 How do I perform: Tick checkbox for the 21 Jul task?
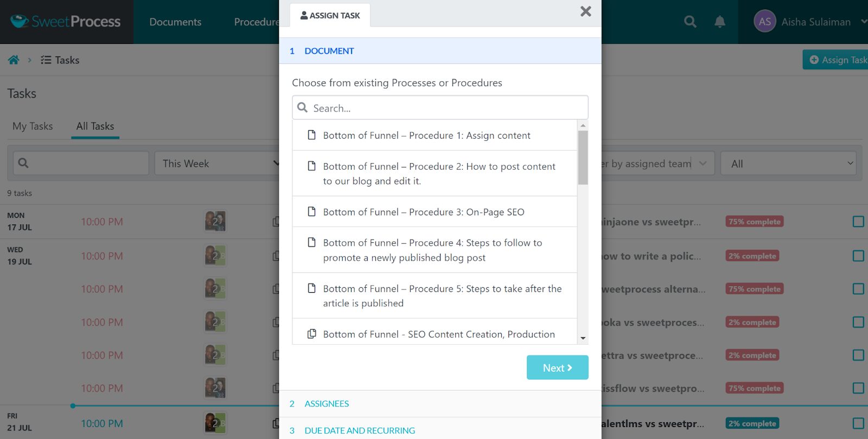(858, 423)
